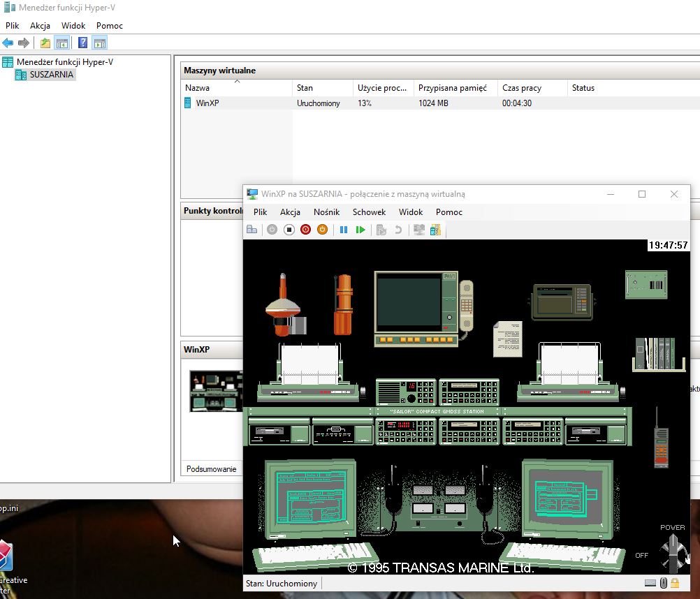Sort by Czas pracy column header
The width and height of the screenshot is (700, 599).
coord(532,88)
